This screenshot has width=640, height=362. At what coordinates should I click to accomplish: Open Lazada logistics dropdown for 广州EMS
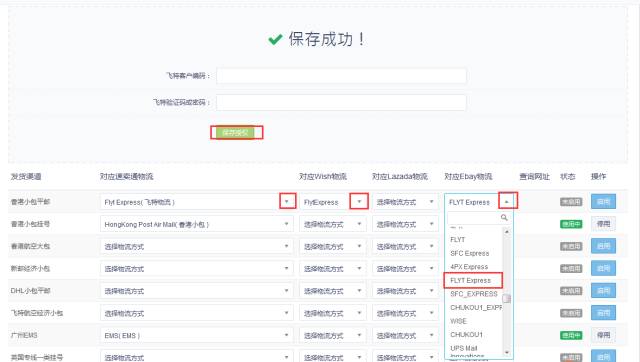click(x=405, y=335)
